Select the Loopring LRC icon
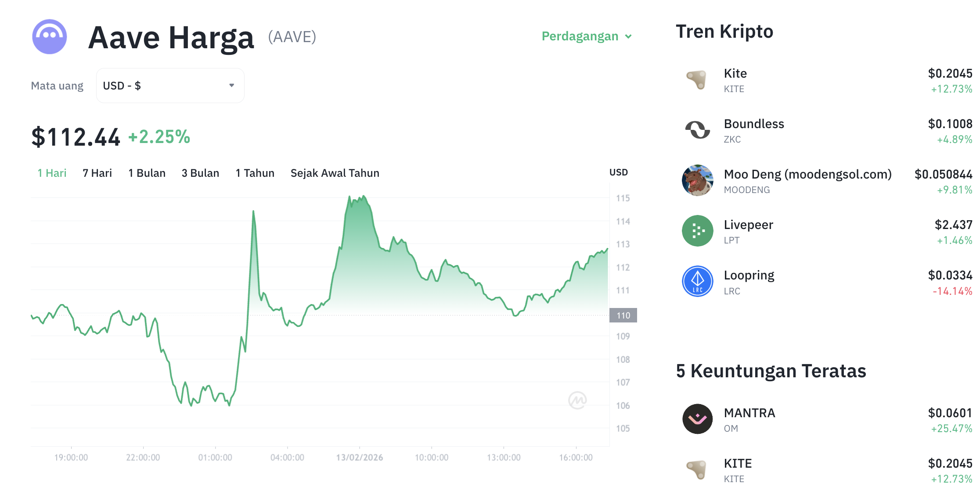Image resolution: width=980 pixels, height=494 pixels. coord(697,281)
